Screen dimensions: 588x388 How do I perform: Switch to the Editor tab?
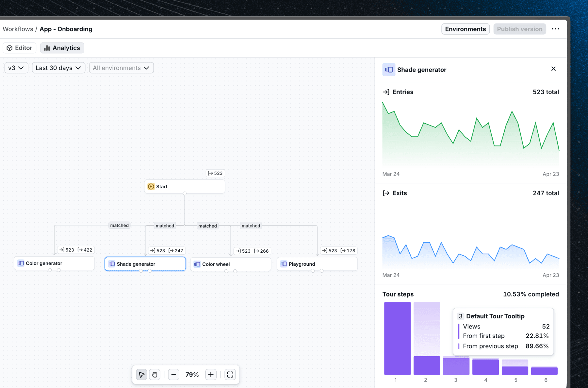click(x=19, y=48)
